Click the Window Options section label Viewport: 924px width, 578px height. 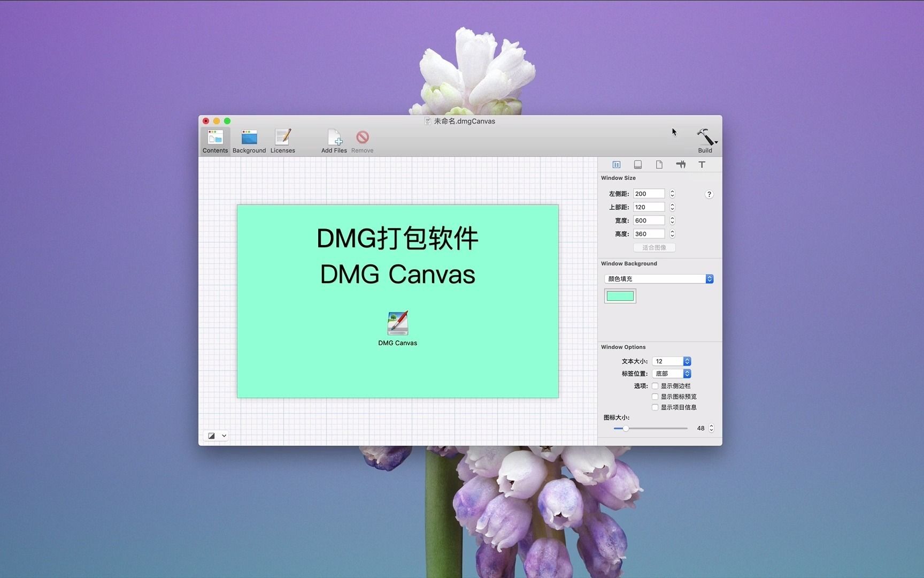(623, 347)
